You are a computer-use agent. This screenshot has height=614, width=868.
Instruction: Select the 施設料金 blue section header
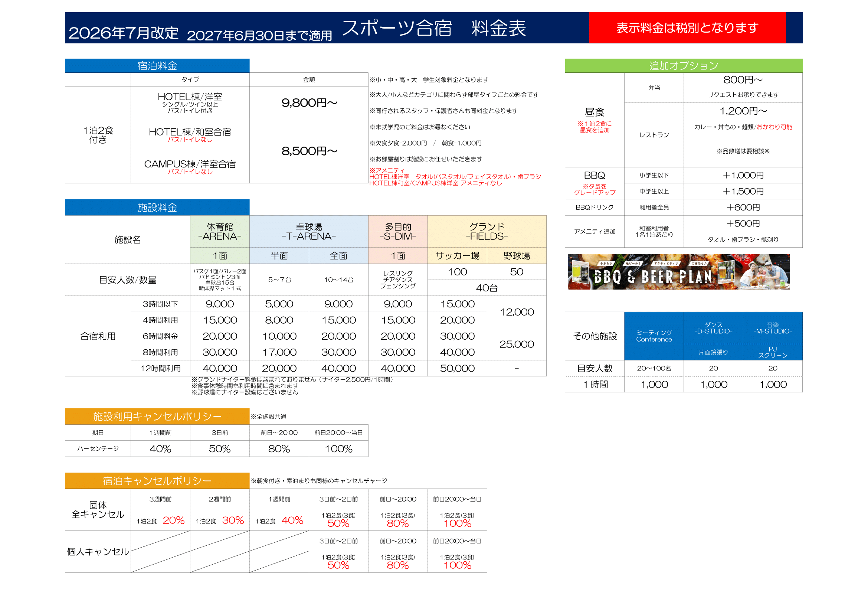coord(157,208)
